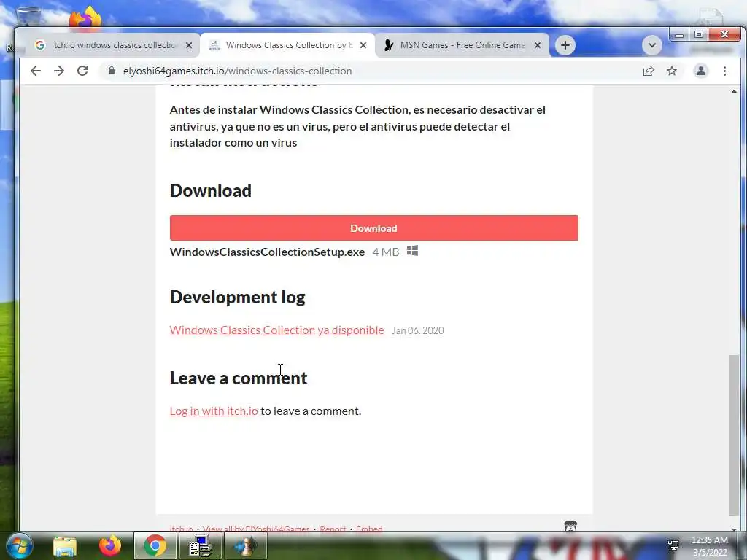Share this page via share icon
This screenshot has height=560, width=747.
[x=649, y=71]
